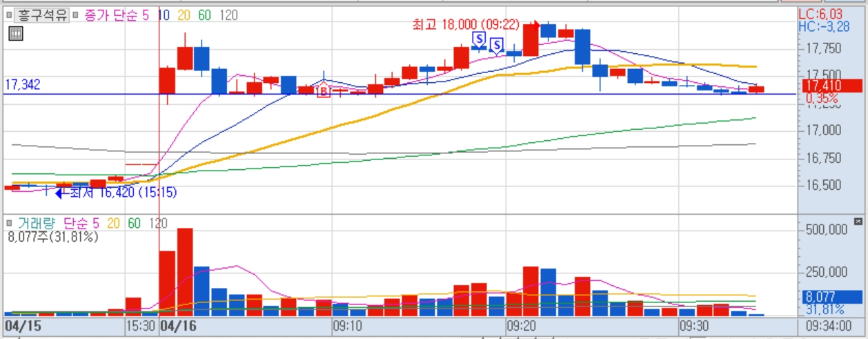The image size is (868, 339).
Task: Click the 최고 18,000 (09:22) annotation
Action: [465, 25]
